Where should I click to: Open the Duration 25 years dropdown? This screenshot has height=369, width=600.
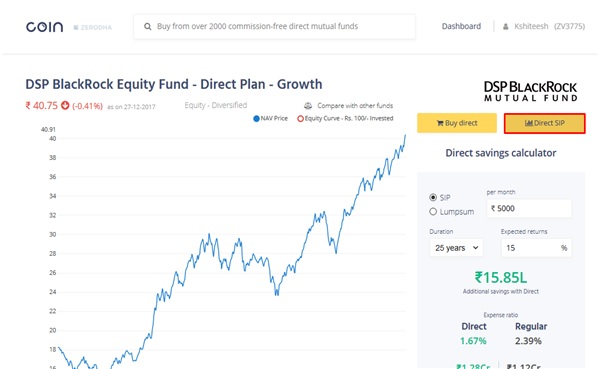456,248
